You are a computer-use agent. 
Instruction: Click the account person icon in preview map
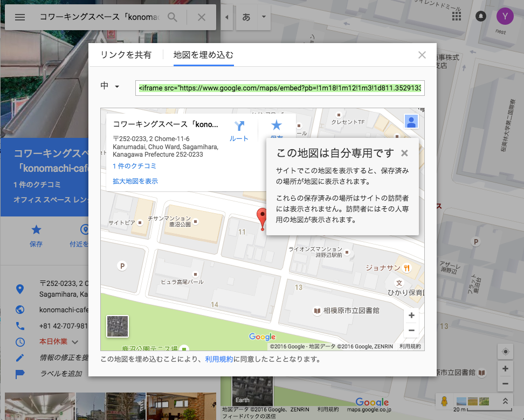(x=411, y=121)
